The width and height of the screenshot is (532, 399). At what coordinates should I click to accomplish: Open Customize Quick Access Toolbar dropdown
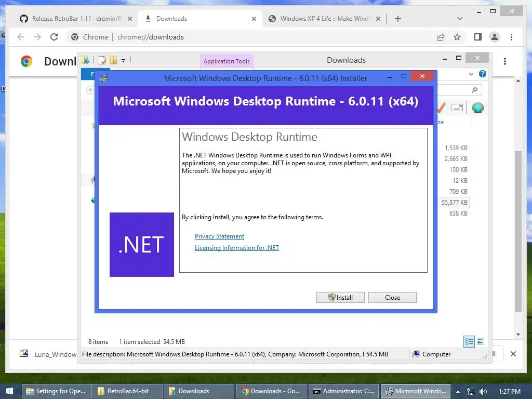click(124, 61)
